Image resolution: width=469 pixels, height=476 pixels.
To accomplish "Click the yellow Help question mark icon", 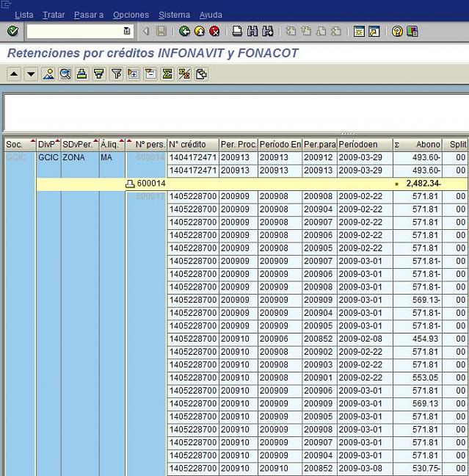I will [397, 32].
